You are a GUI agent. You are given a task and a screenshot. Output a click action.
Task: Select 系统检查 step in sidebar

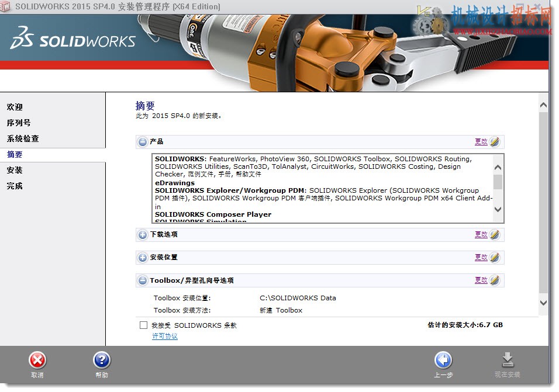[x=23, y=138]
